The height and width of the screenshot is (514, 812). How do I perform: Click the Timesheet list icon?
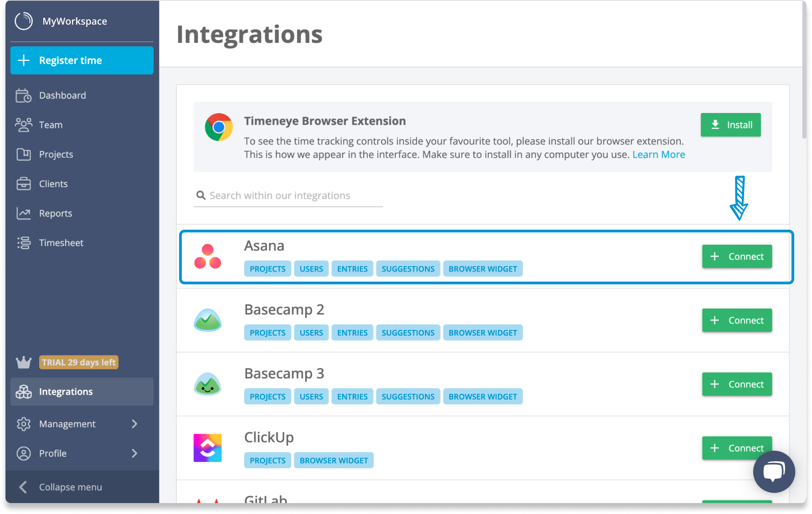tap(24, 243)
